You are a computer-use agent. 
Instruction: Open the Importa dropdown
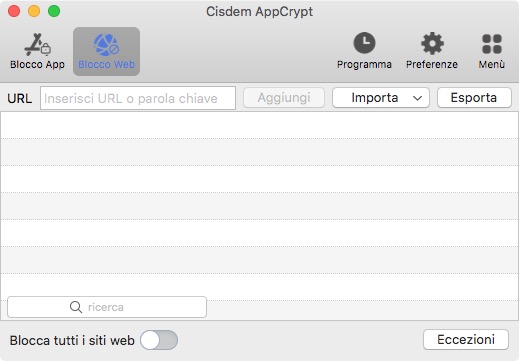381,98
